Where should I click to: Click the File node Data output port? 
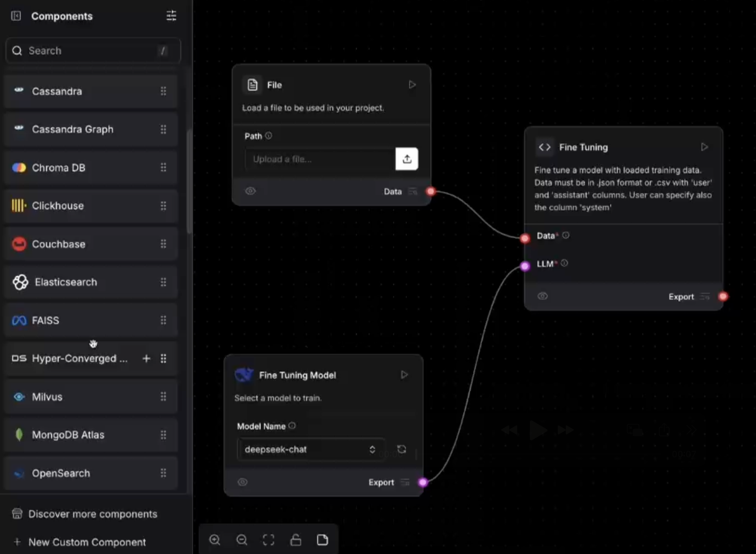point(431,191)
